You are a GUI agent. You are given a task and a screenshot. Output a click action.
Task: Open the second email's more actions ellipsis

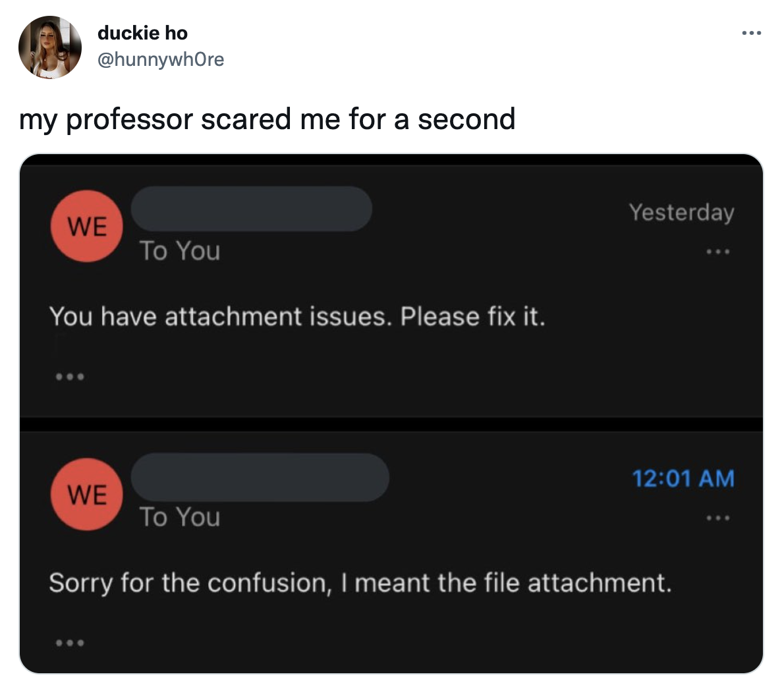(717, 518)
